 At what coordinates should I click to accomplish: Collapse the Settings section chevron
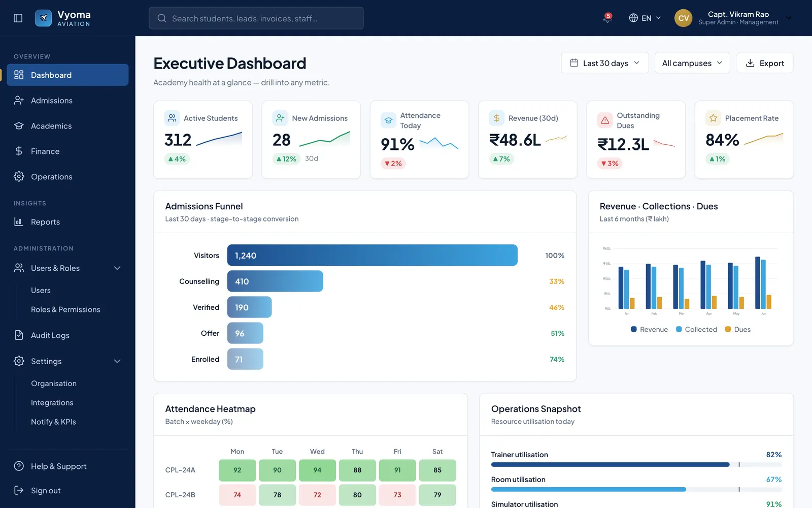[117, 361]
